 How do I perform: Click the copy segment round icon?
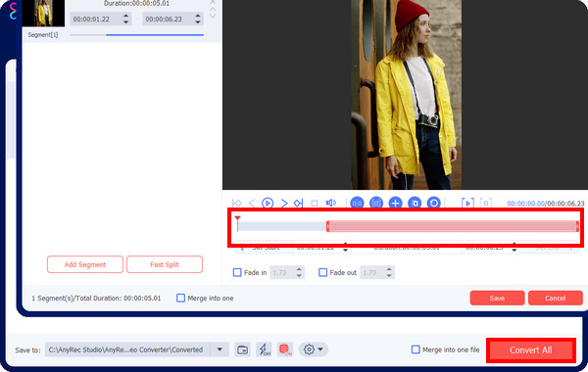(x=415, y=203)
